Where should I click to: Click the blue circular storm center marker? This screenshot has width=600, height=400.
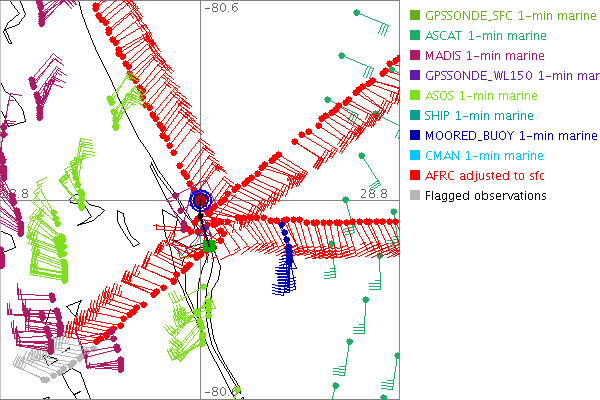click(x=201, y=200)
